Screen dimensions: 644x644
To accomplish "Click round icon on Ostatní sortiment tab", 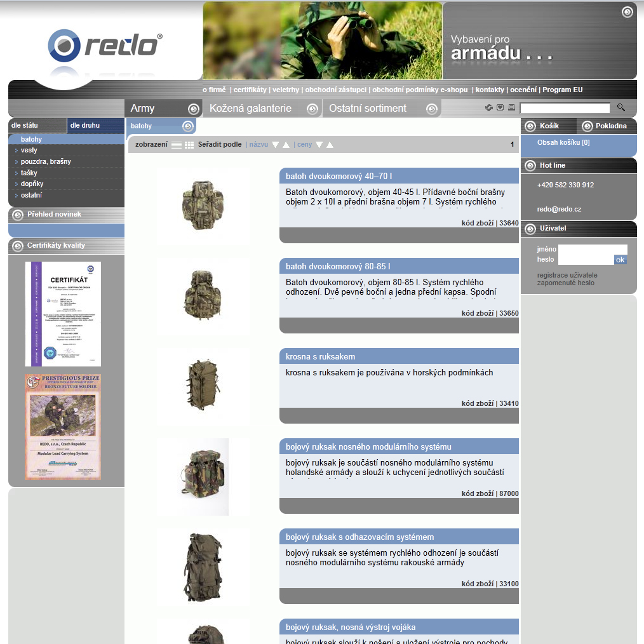I will (432, 109).
